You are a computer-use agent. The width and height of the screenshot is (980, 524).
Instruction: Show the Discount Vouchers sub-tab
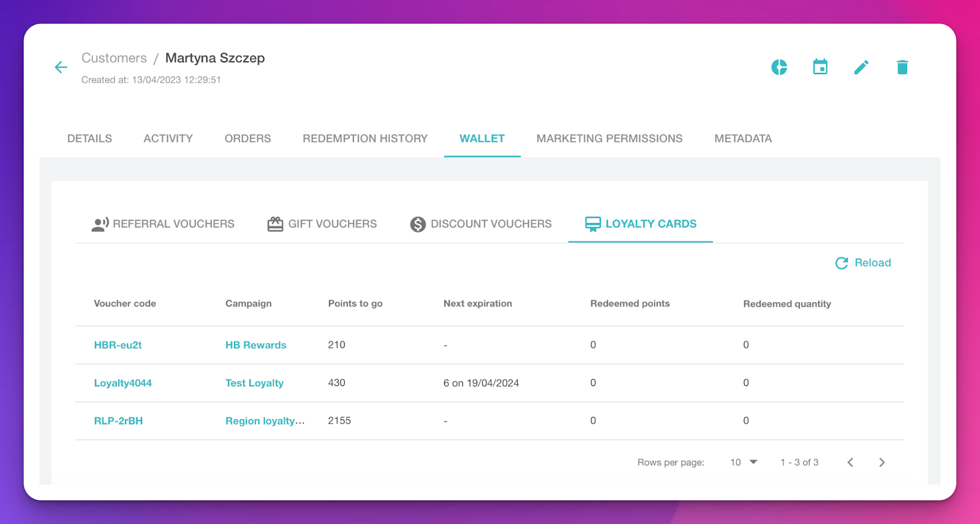click(x=481, y=224)
